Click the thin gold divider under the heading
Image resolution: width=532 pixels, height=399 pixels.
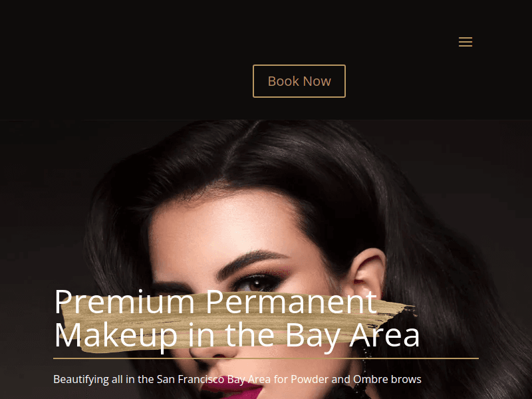265,358
